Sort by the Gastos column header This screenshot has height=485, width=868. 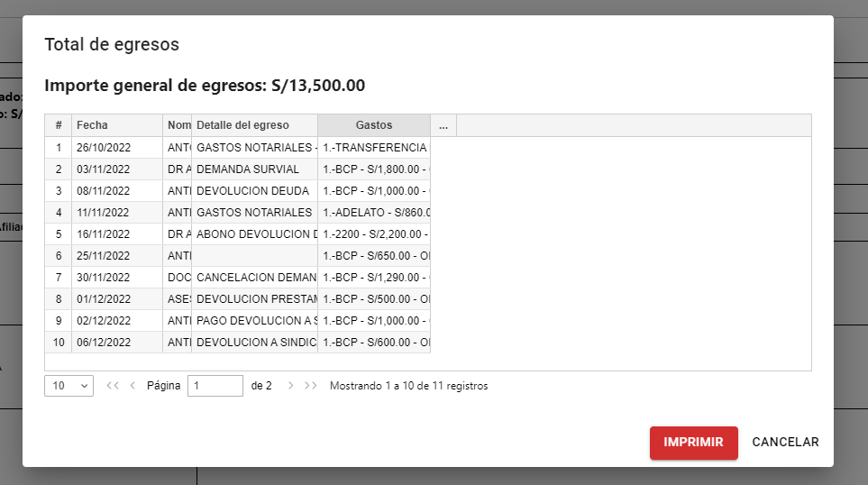[x=373, y=125]
